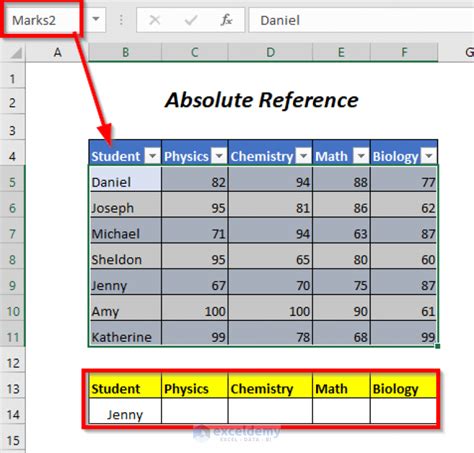Open the Math column filter dropdown
Viewport: 474px width, 453px height.
(361, 156)
